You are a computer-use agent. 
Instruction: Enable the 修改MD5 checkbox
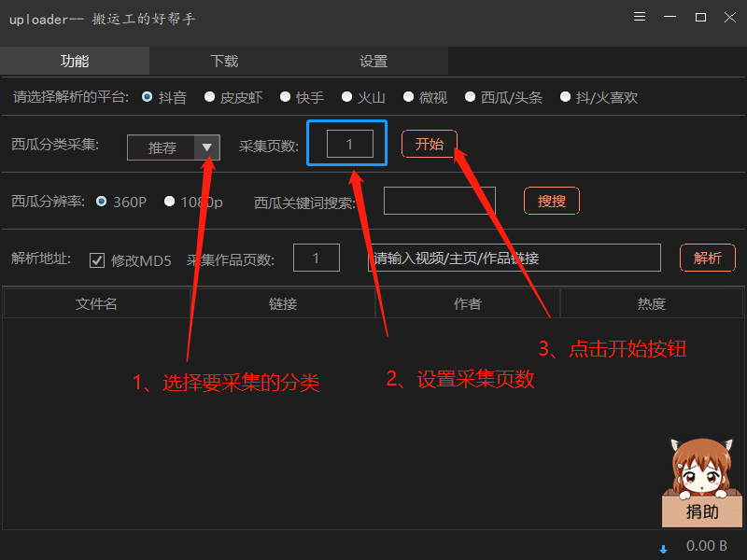click(97, 260)
